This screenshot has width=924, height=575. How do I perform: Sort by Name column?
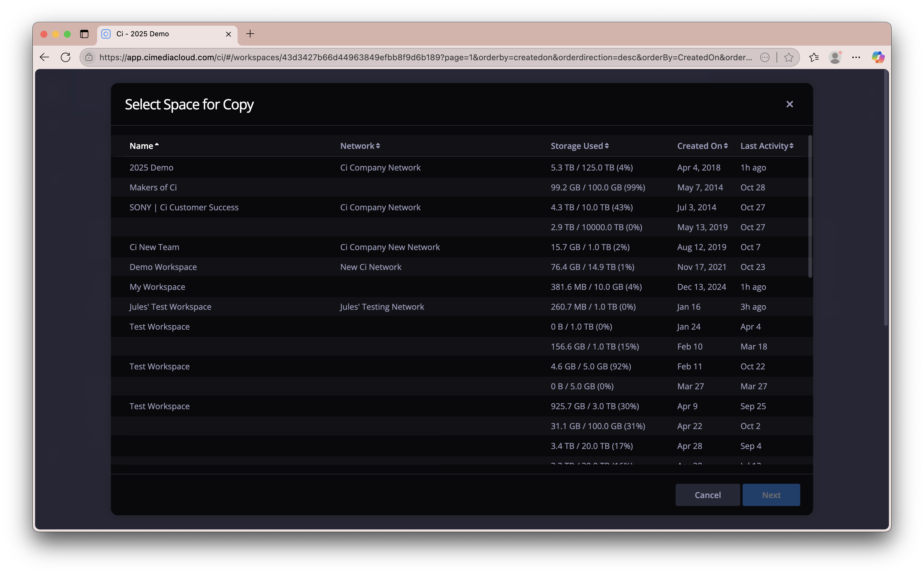tap(144, 146)
